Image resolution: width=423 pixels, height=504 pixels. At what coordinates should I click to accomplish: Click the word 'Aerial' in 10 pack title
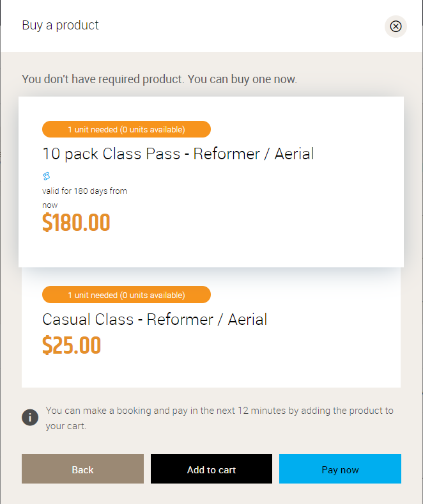(294, 154)
